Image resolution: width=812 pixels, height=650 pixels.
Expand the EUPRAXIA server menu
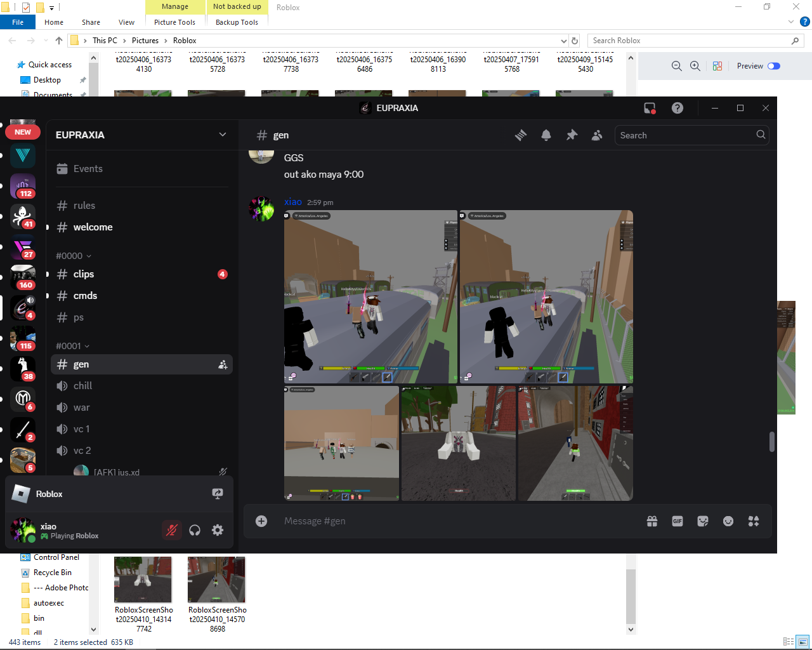tap(223, 135)
